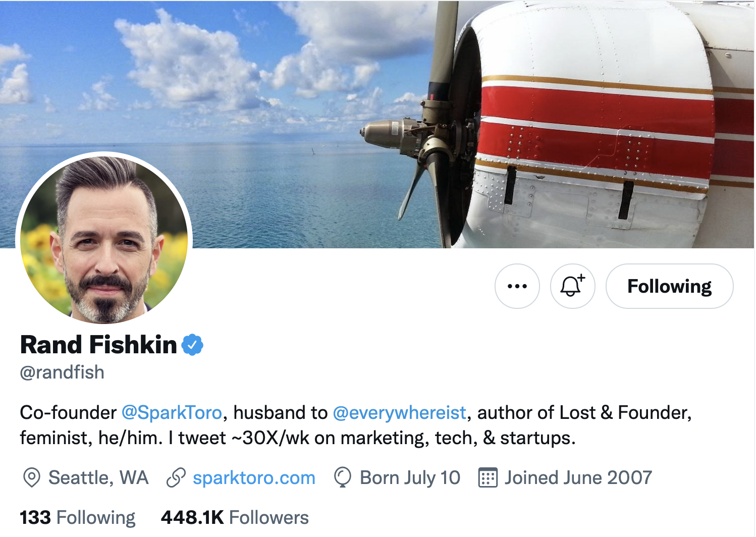
Task: Turn on notifications with the bell icon
Action: pos(572,286)
